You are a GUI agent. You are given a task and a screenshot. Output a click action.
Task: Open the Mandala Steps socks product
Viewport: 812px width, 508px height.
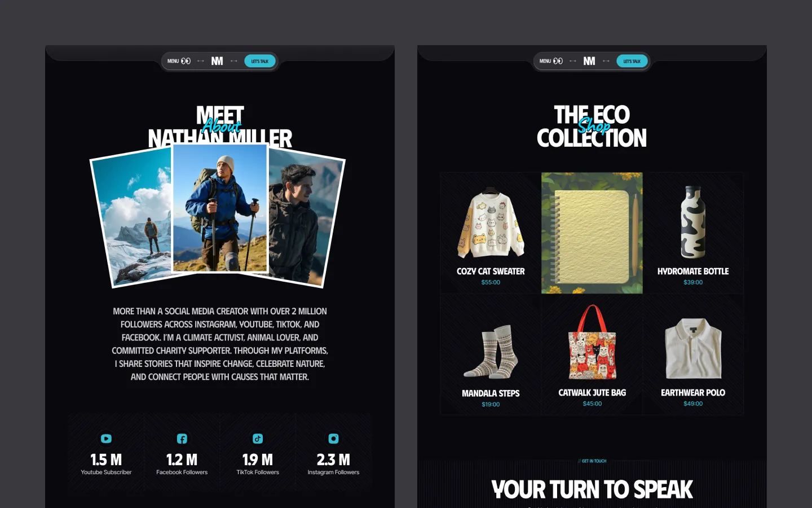(491, 355)
